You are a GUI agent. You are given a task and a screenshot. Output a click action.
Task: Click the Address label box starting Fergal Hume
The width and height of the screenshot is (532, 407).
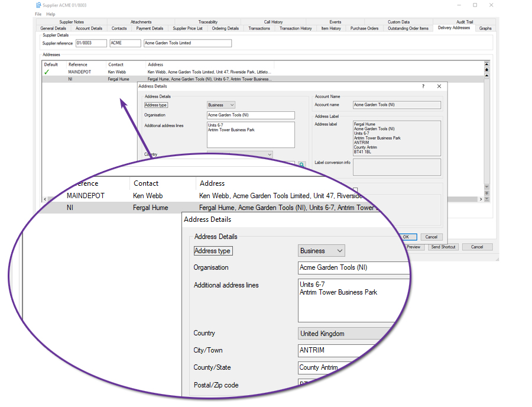[397, 138]
